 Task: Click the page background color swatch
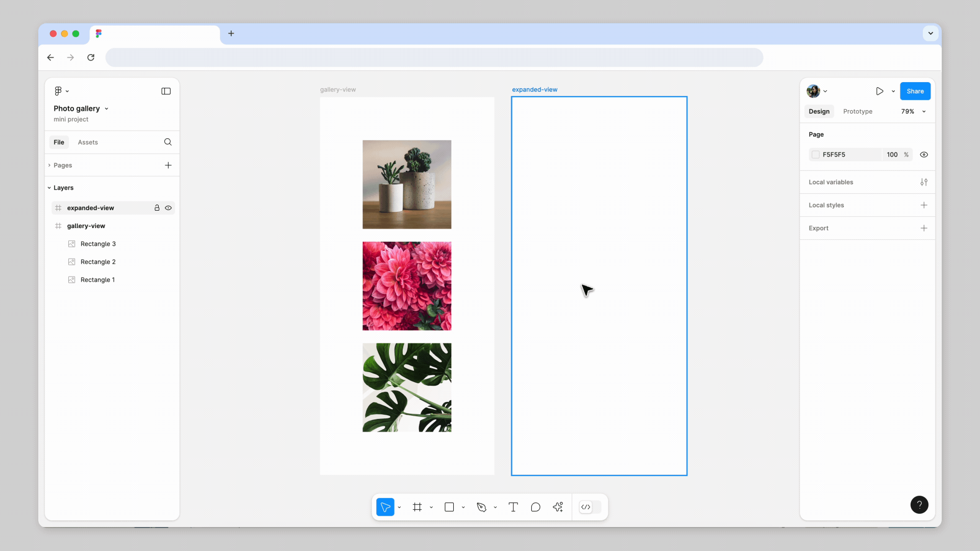click(816, 155)
